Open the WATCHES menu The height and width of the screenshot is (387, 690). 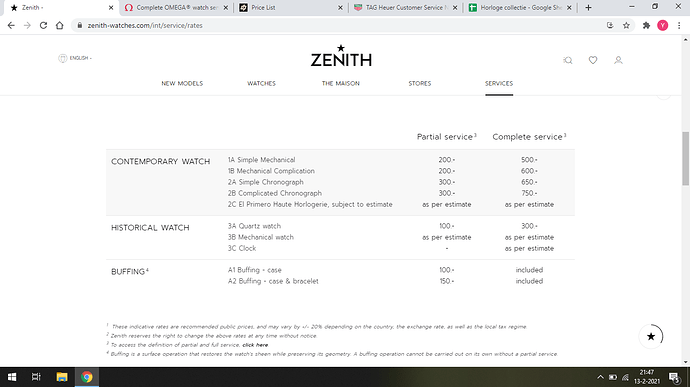coord(261,83)
